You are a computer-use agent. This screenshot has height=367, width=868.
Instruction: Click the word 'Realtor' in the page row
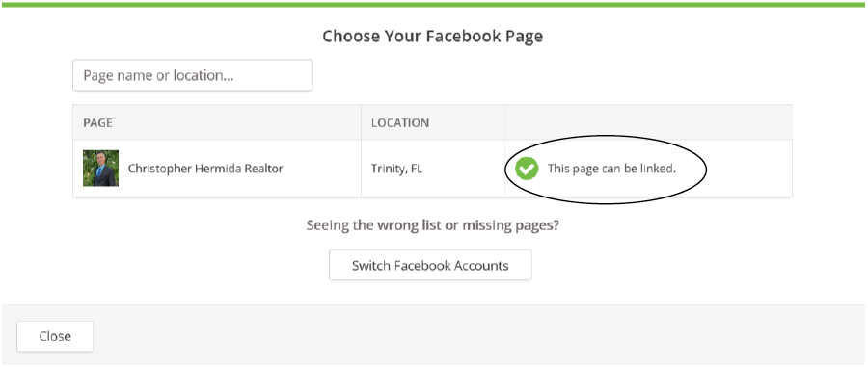click(x=263, y=169)
